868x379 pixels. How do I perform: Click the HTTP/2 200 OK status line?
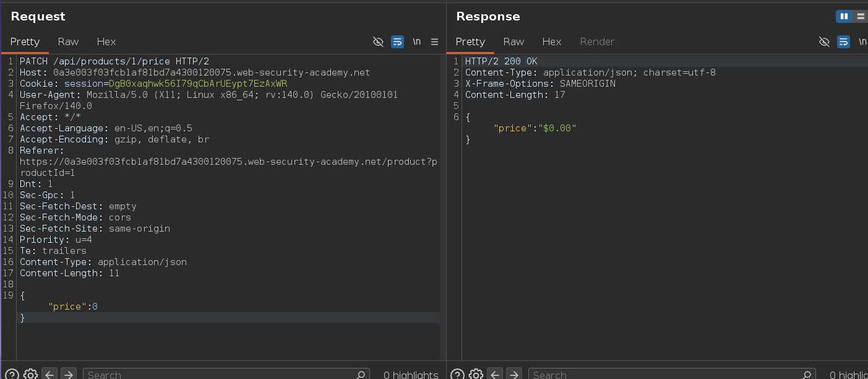(501, 61)
